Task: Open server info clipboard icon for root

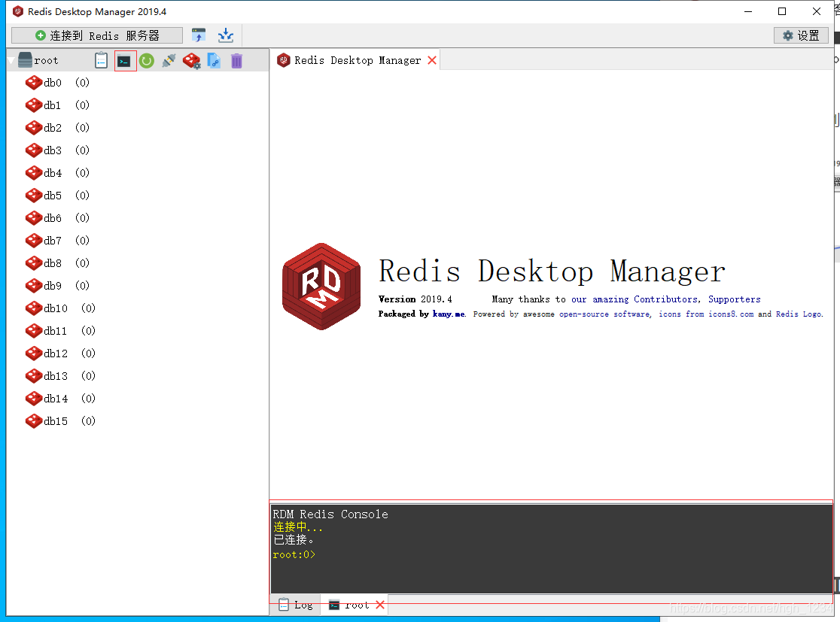Action: [102, 60]
